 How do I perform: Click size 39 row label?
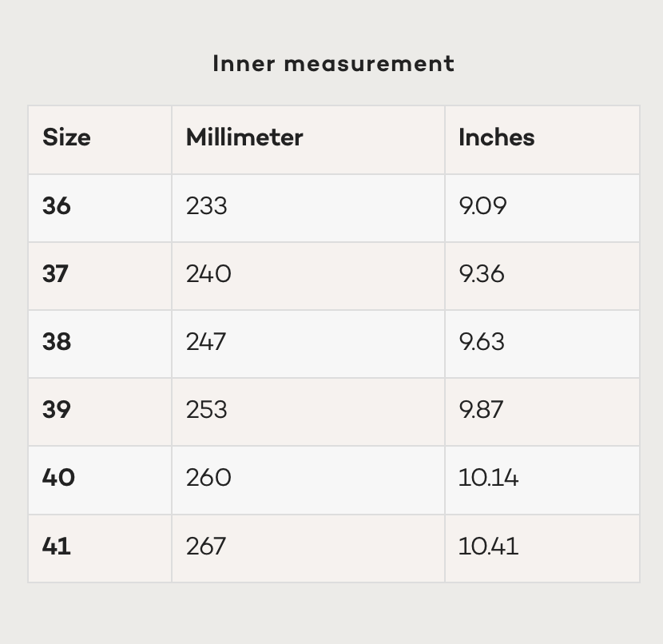[x=57, y=410]
